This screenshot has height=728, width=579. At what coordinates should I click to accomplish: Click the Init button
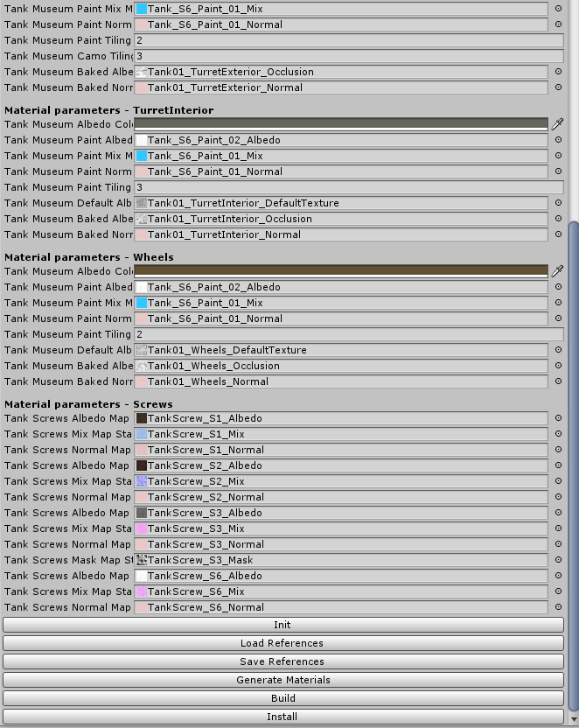pyautogui.click(x=283, y=625)
